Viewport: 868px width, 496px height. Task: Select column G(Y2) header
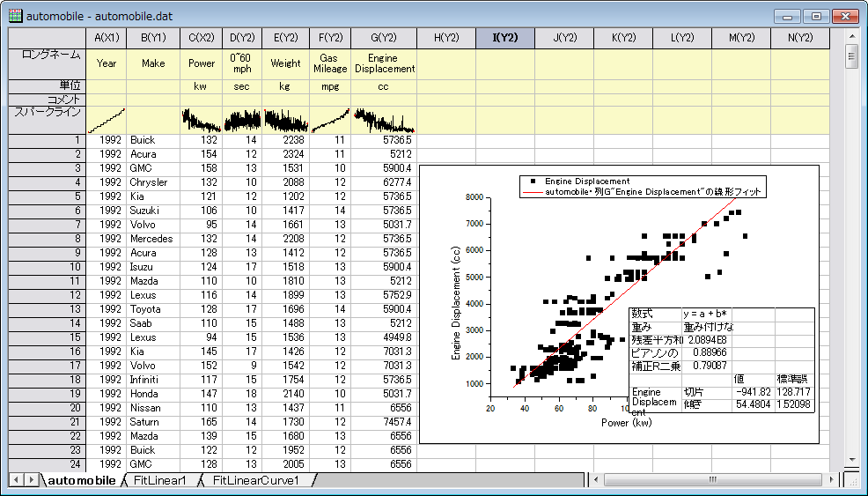[384, 38]
